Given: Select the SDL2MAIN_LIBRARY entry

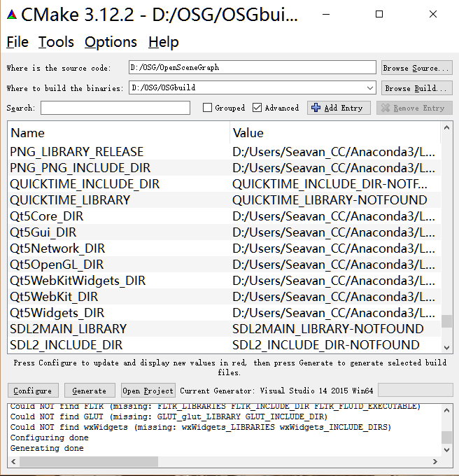Looking at the screenshot, I should pos(69,329).
